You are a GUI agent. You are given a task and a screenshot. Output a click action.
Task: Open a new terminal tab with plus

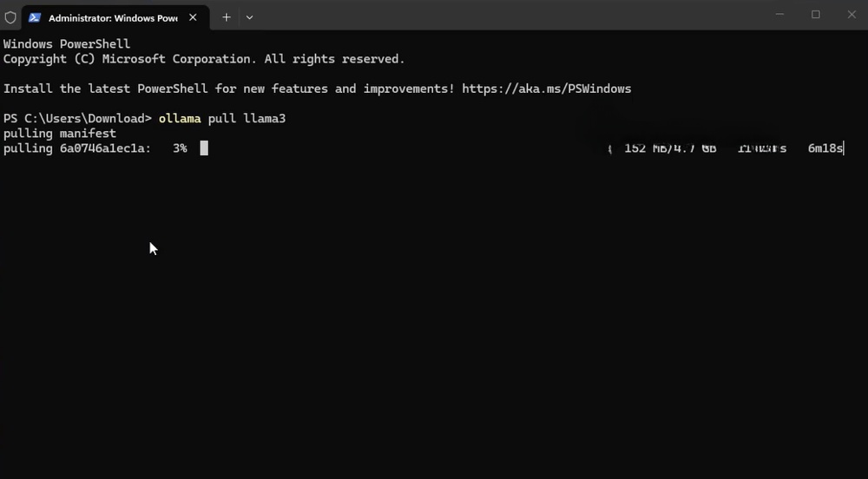pyautogui.click(x=226, y=17)
